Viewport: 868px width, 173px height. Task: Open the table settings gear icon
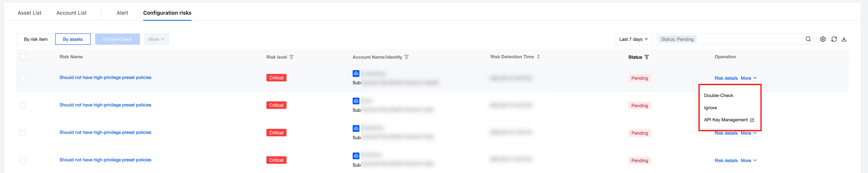tap(823, 39)
